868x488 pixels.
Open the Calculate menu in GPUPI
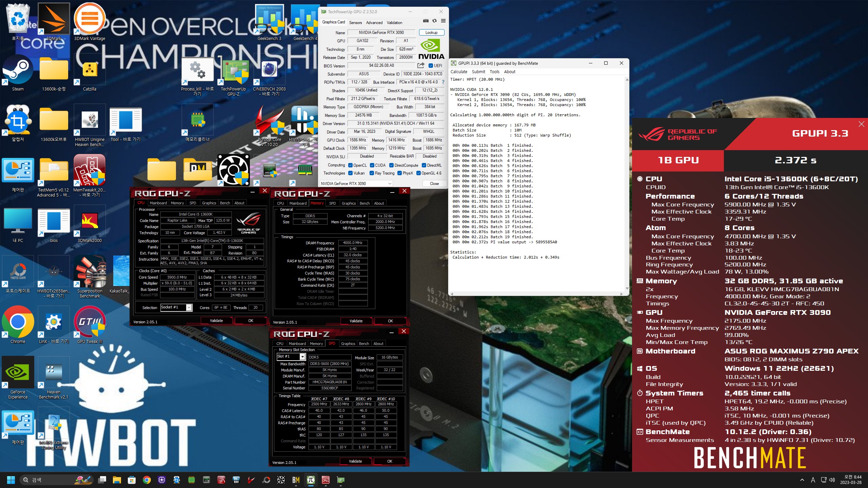[x=459, y=72]
